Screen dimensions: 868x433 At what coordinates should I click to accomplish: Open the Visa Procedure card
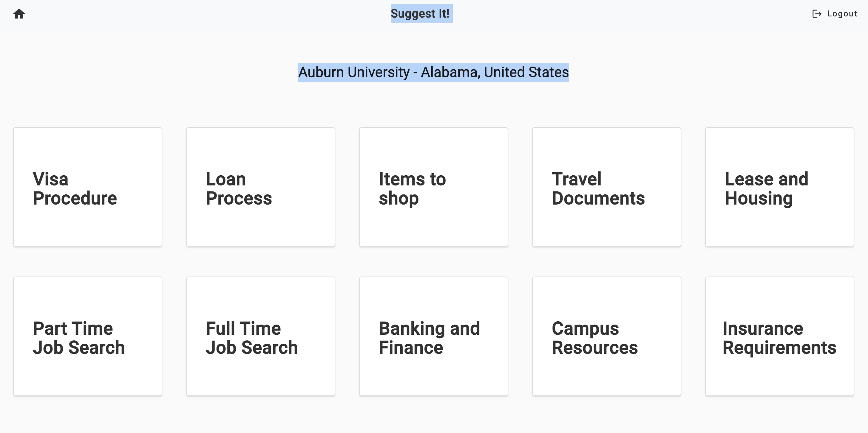tap(88, 187)
